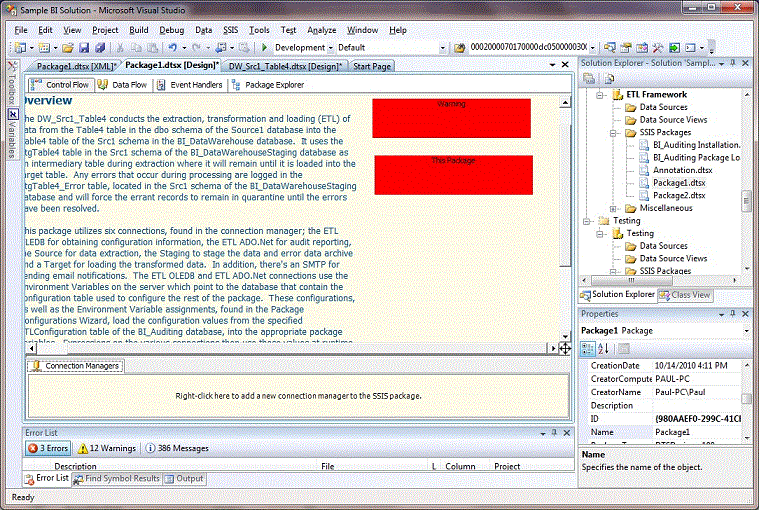The width and height of the screenshot is (759, 510).
Task: Click the Undo arrow icon
Action: click(172, 47)
